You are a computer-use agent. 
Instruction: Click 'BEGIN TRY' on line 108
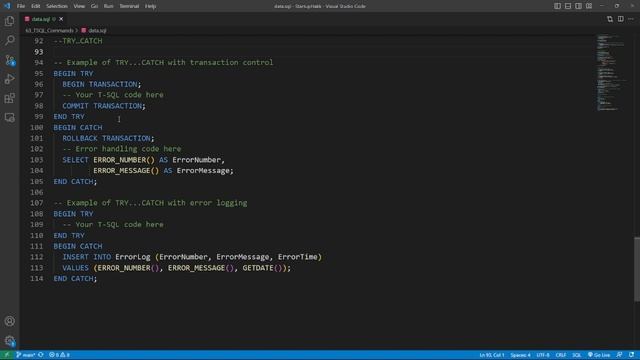[x=73, y=214]
